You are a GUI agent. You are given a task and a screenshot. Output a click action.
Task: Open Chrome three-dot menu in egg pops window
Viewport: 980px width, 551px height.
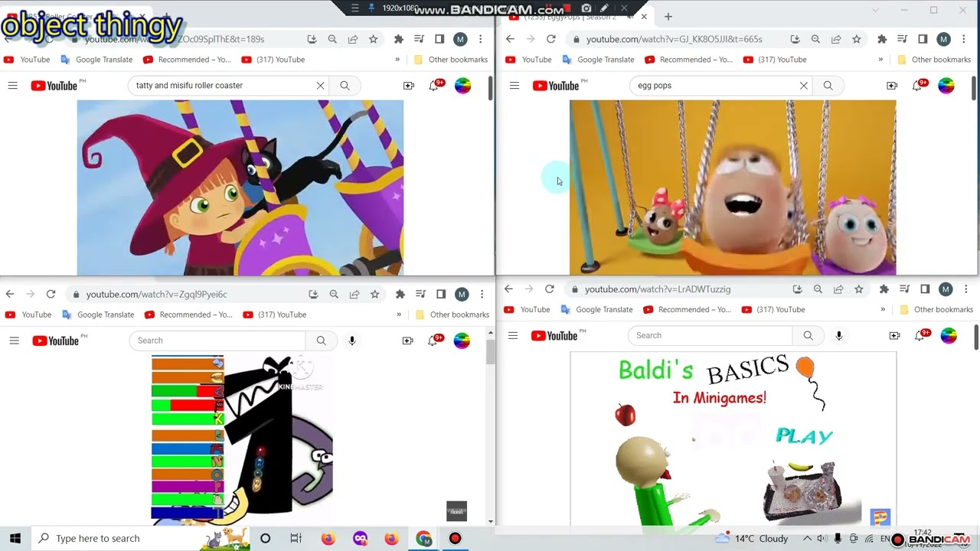[963, 39]
